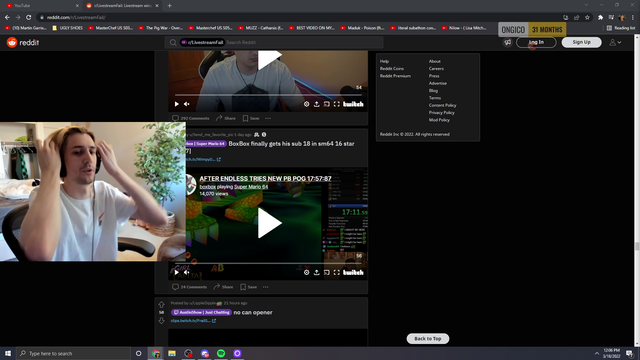Click share icon on the BoxBox clip player
This screenshot has height=360, width=640.
(316, 272)
